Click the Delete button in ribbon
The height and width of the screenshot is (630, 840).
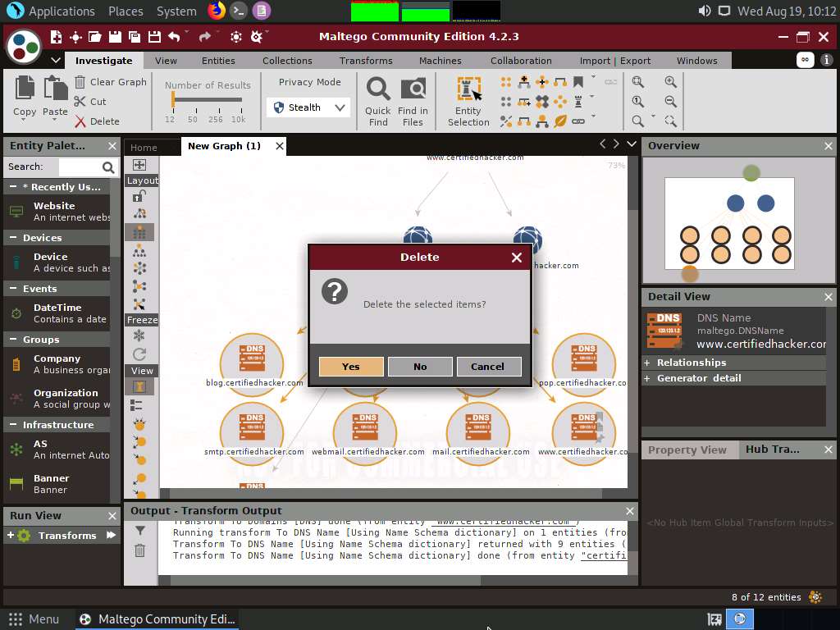(x=97, y=121)
